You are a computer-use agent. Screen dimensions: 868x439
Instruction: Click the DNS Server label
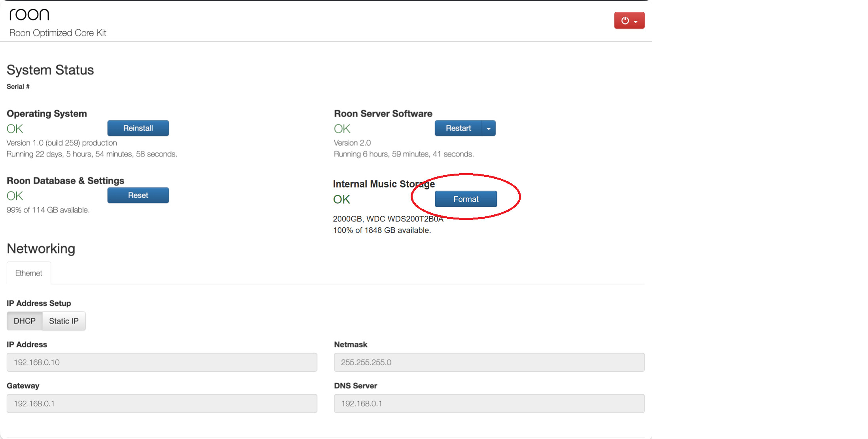[x=355, y=386]
